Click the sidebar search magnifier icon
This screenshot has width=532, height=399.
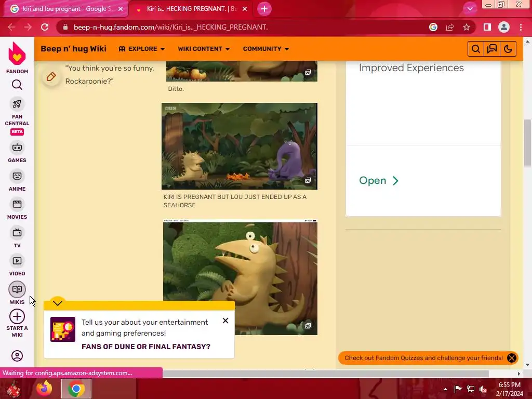17,85
